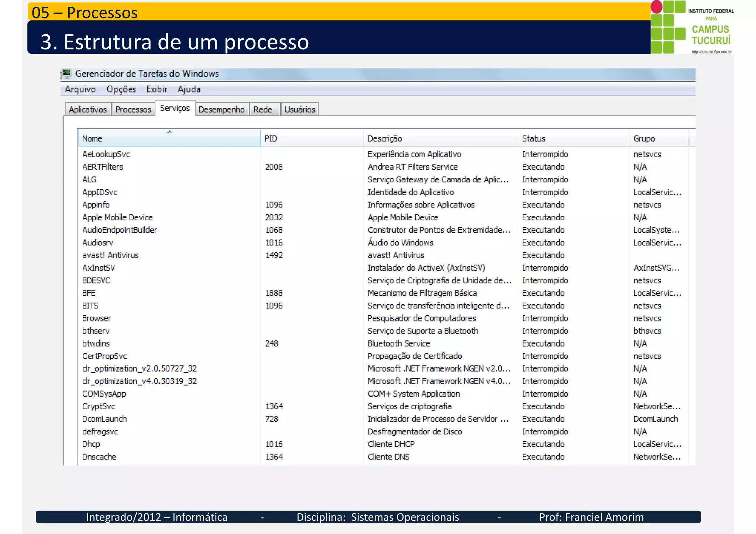Sort by the Descrição column header
This screenshot has height=534, width=756.
440,138
